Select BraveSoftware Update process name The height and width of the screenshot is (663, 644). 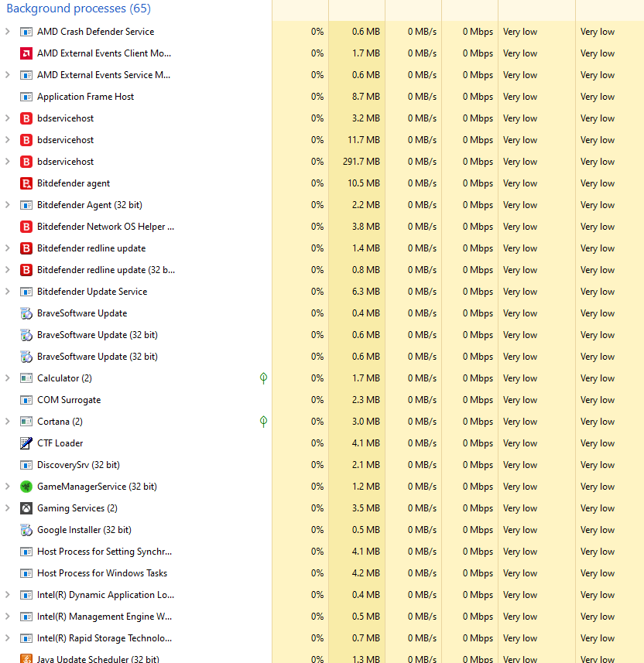[82, 313]
